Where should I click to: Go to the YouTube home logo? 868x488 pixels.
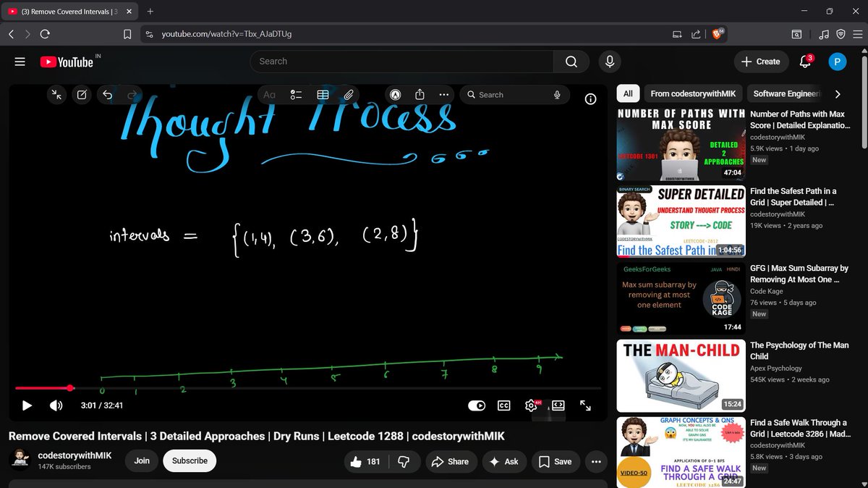point(67,62)
